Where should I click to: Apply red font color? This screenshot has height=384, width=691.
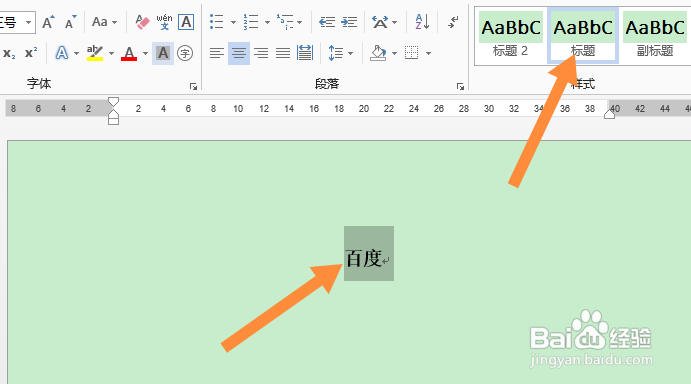pos(129,53)
